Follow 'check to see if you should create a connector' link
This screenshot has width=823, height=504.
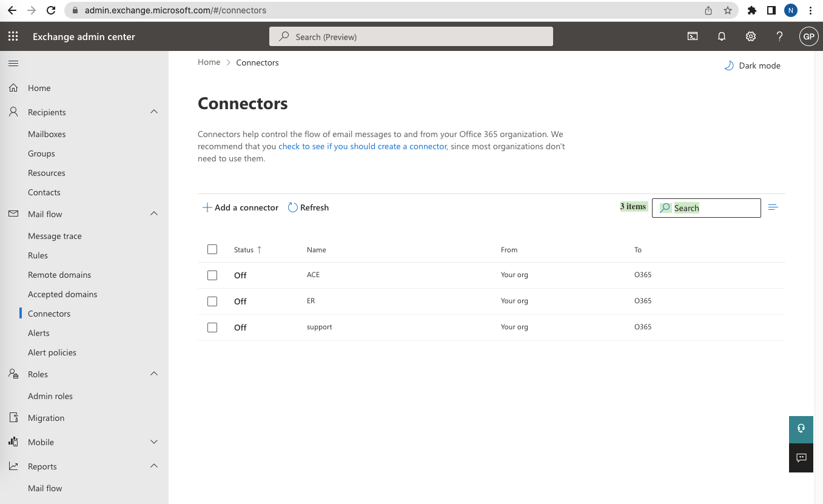coord(363,146)
